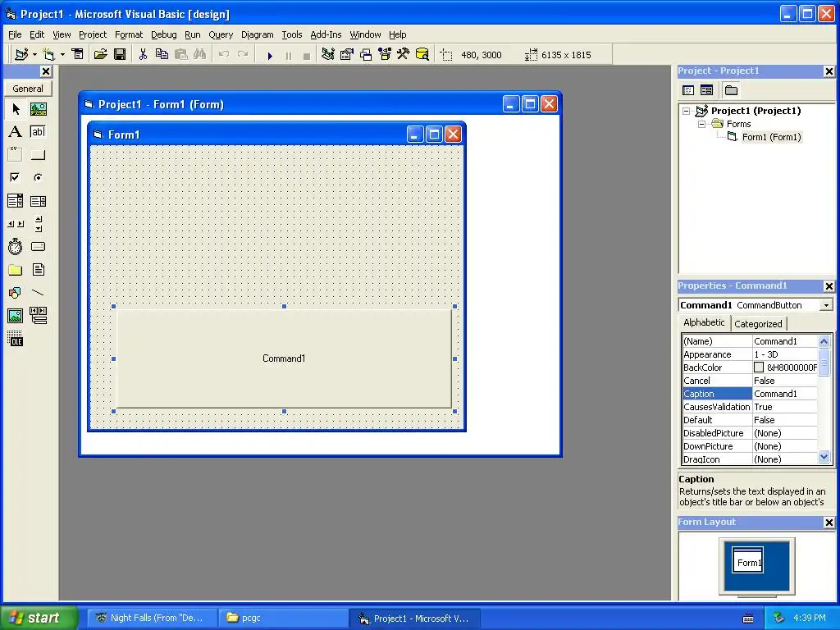Viewport: 840px width, 630px height.
Task: Click the Add Standard EXE Project toolbar icon
Action: coord(21,54)
